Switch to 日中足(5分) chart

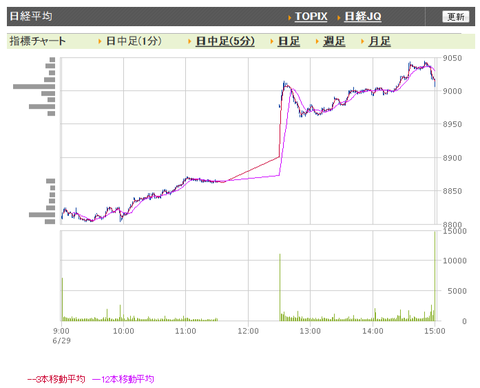225,41
